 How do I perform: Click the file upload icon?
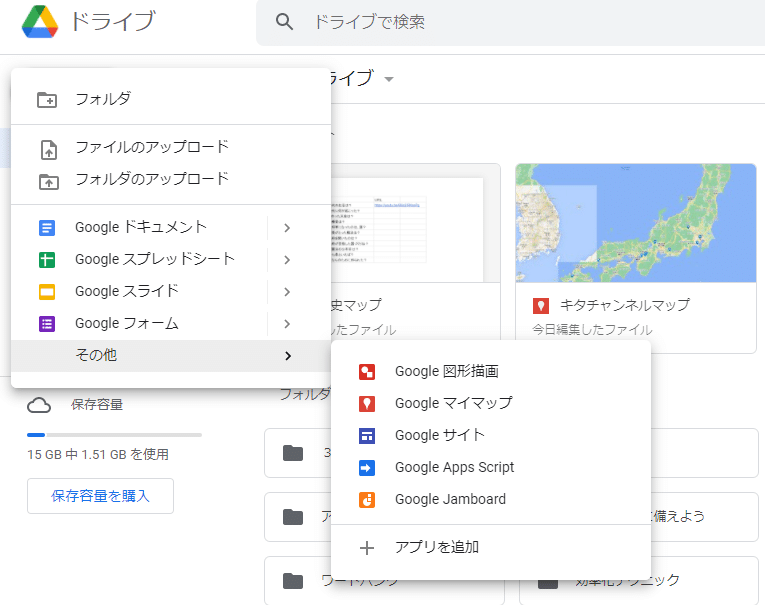pos(48,149)
